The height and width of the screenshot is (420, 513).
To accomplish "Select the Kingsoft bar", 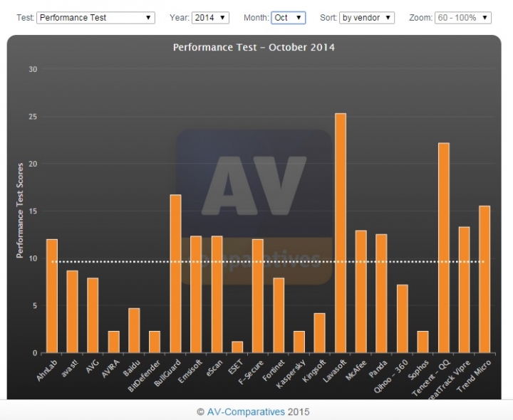I will (x=320, y=333).
